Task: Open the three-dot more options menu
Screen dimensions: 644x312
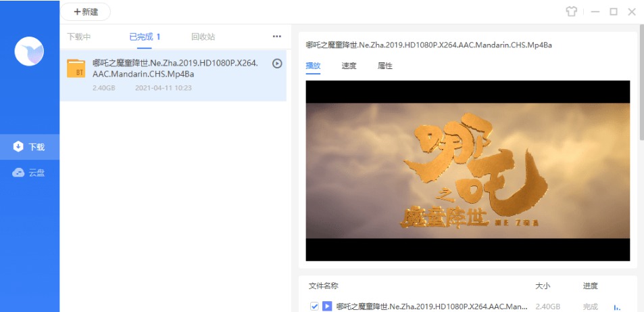Action: tap(277, 37)
